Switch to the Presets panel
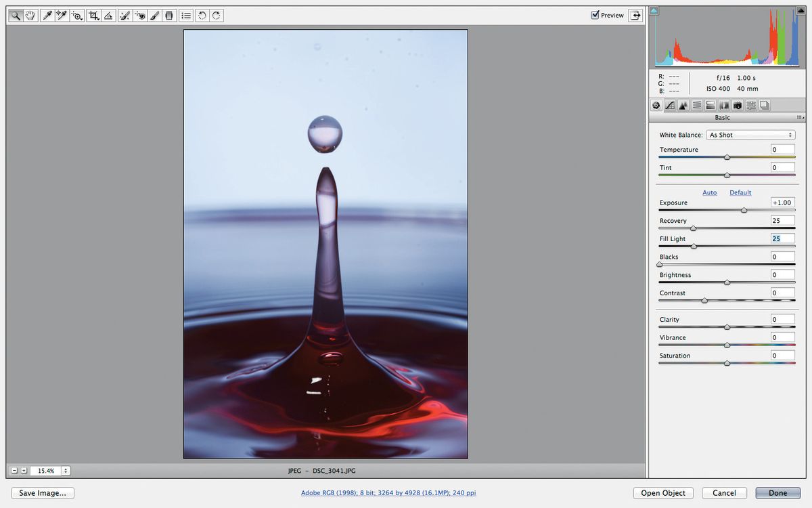812x508 pixels. click(x=750, y=105)
